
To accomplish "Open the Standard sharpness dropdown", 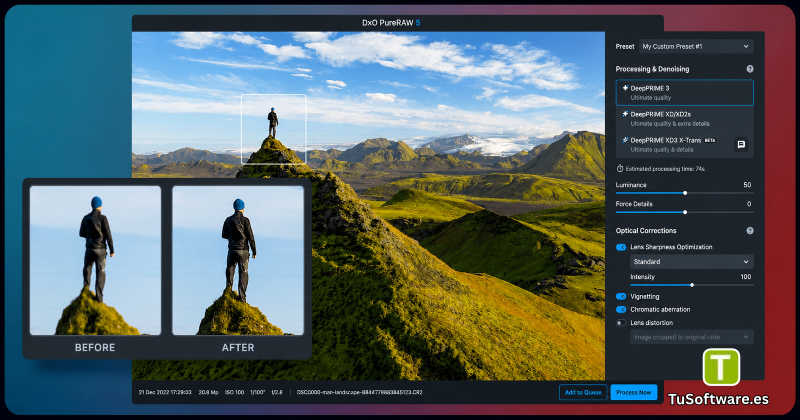I will [x=692, y=262].
